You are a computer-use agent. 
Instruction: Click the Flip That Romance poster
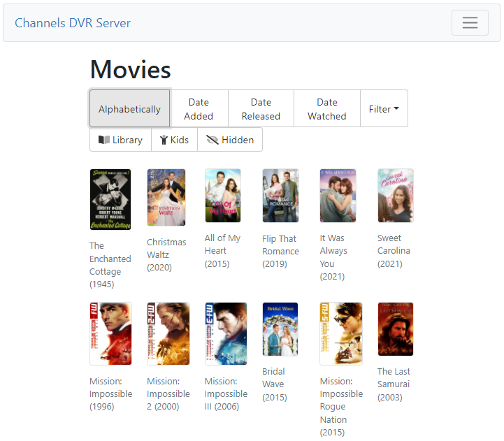[x=280, y=196]
